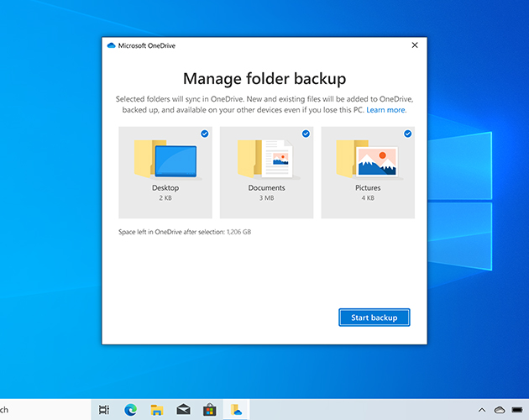Viewport: 529px width, 420px height.
Task: Close the Microsoft OneDrive dialog
Action: (x=415, y=45)
